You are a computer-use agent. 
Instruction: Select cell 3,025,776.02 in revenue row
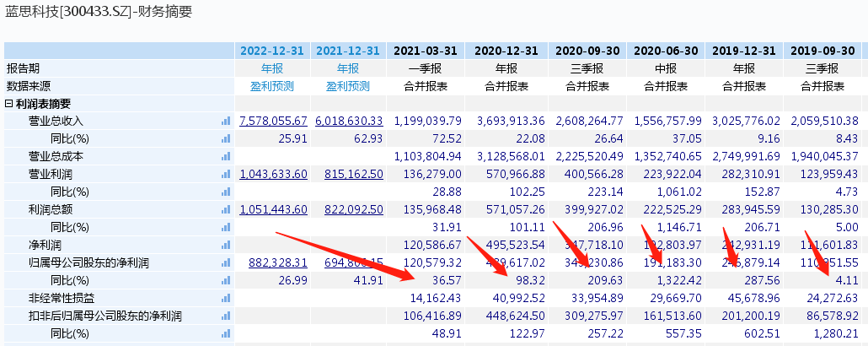pos(746,121)
